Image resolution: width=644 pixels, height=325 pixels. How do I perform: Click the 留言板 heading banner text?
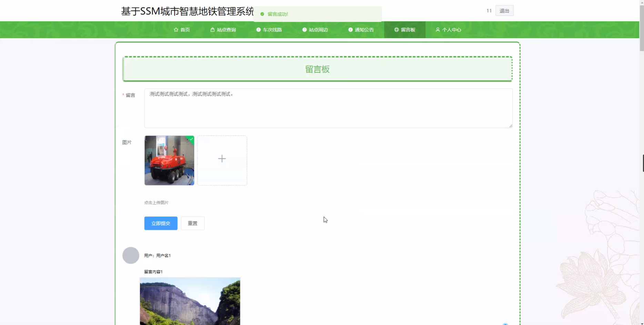(318, 69)
